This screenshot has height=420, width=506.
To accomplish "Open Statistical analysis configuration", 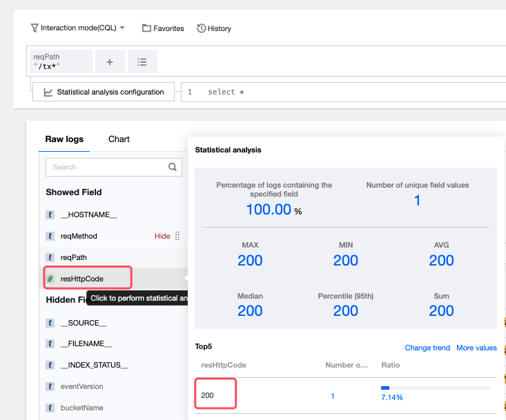I will 104,92.
